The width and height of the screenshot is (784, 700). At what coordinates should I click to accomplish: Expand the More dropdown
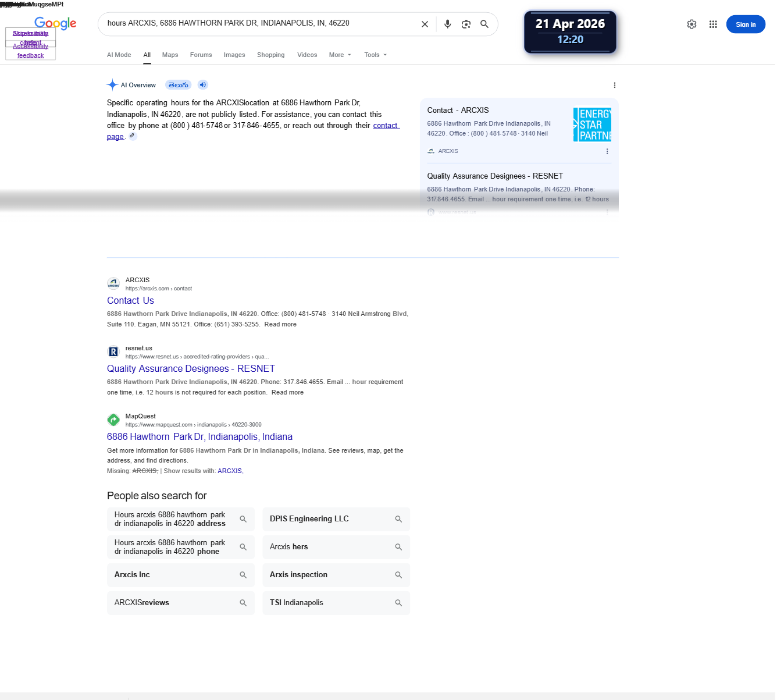(x=340, y=55)
